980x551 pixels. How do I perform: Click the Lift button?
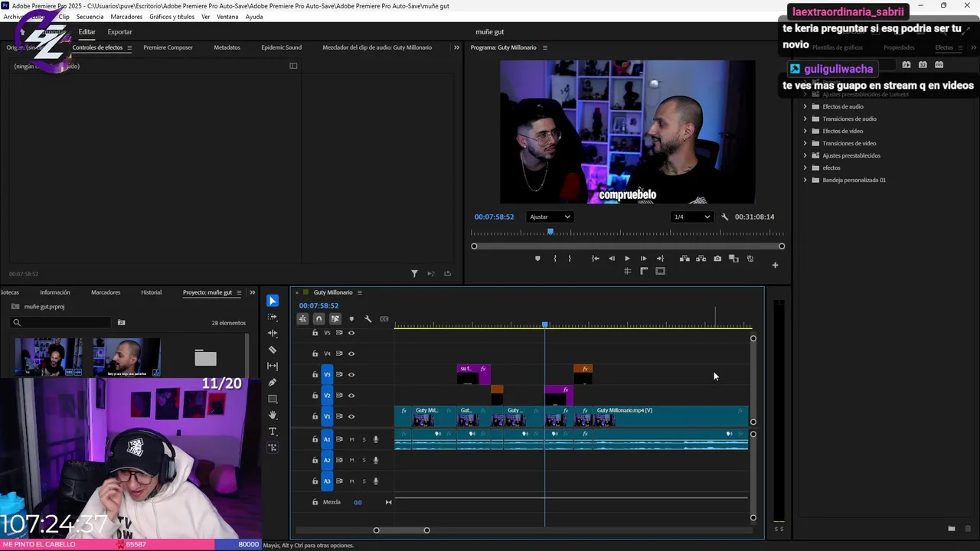coord(684,259)
